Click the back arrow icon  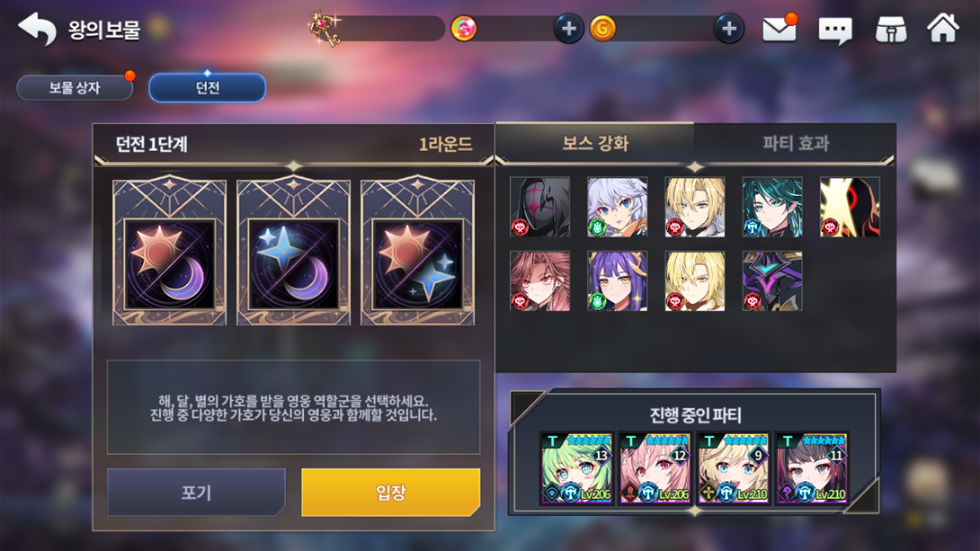pos(38,29)
